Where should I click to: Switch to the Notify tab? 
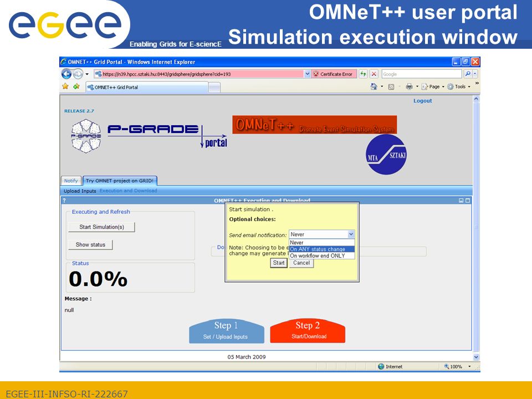pos(71,181)
